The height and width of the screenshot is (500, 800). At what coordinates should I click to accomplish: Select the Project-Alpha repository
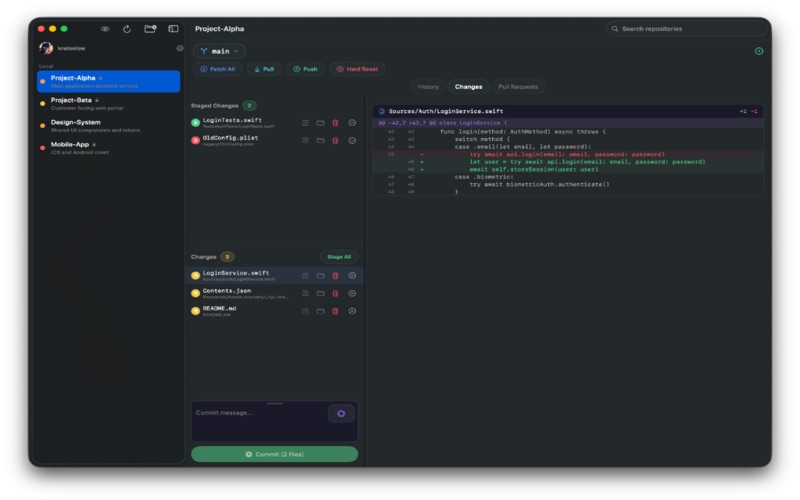click(x=109, y=82)
